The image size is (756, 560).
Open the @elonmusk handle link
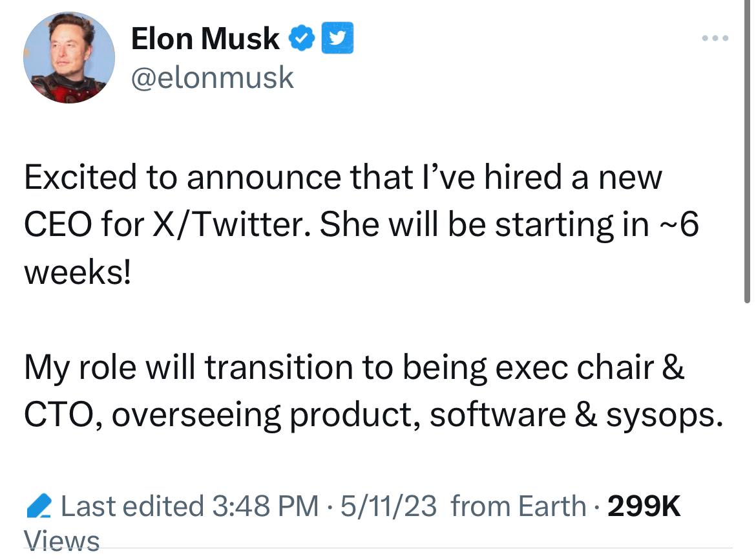[x=212, y=78]
